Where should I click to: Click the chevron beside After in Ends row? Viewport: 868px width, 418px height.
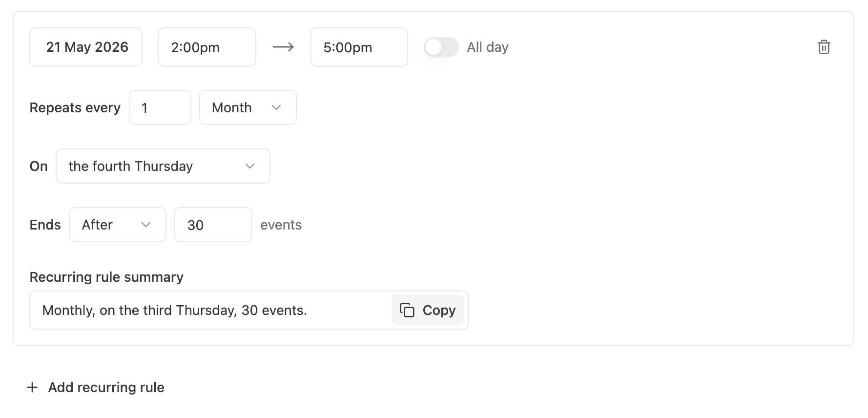click(x=145, y=225)
